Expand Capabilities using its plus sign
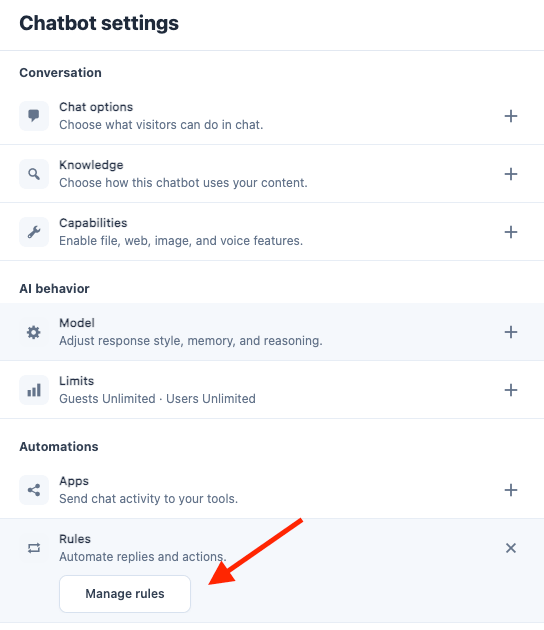The image size is (544, 630). pos(511,232)
